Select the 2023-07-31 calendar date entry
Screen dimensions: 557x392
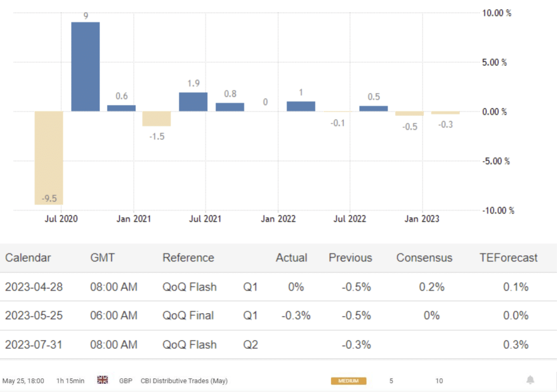(x=34, y=345)
